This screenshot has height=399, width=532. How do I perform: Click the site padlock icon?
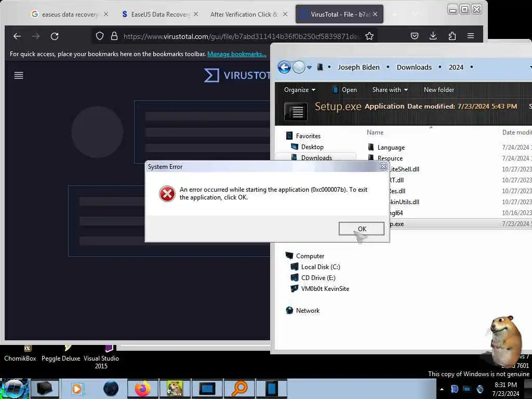pos(114,36)
